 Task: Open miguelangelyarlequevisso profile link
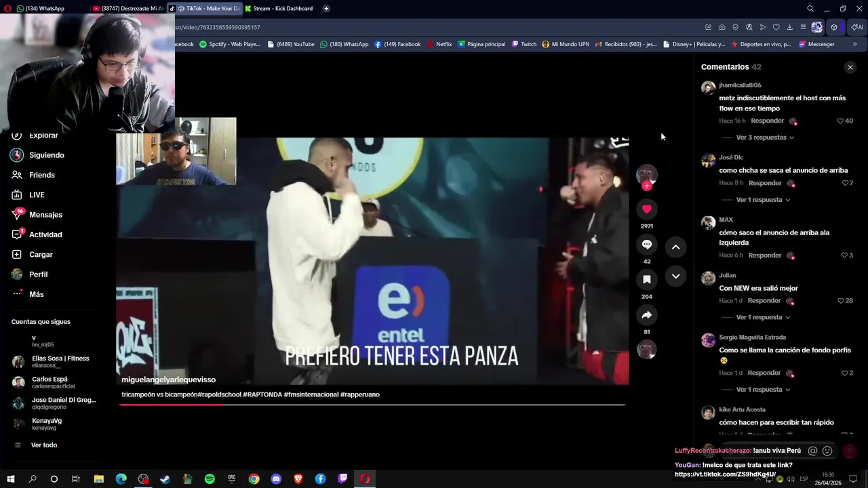point(168,380)
